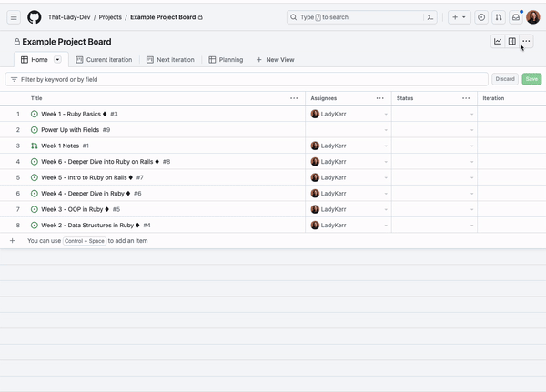This screenshot has height=392, width=546.
Task: Click the Discard button
Action: coord(504,79)
